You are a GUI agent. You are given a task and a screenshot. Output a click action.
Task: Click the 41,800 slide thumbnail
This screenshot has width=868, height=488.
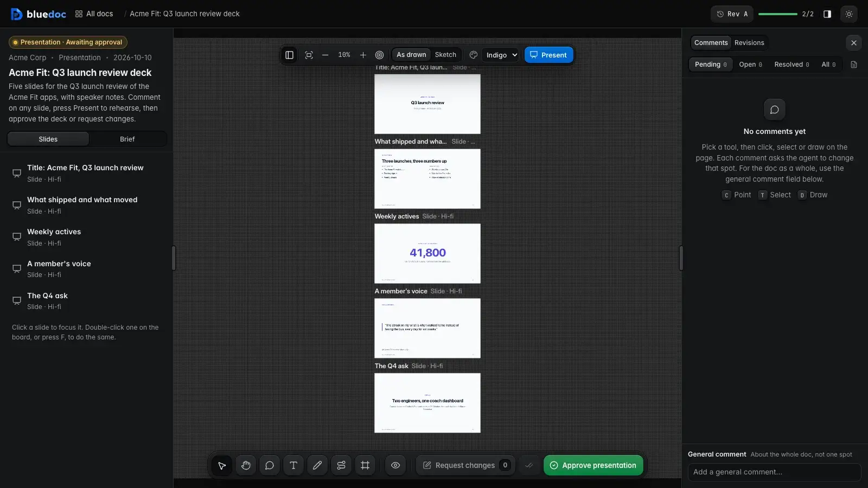(x=427, y=253)
